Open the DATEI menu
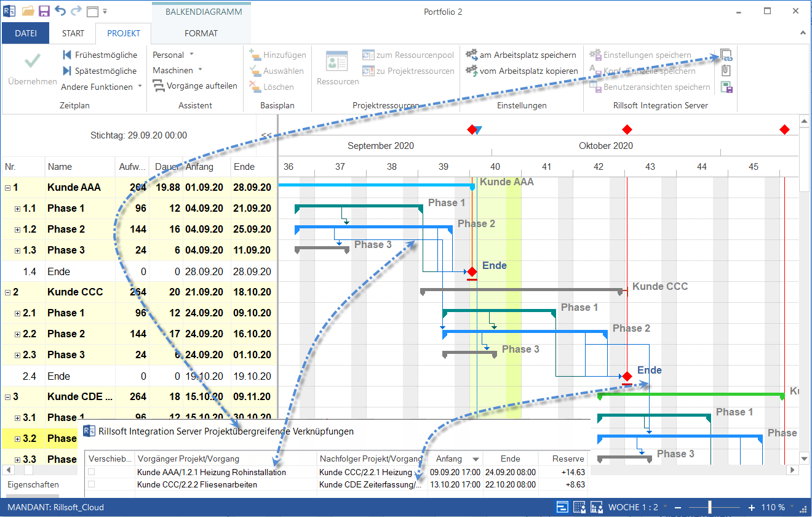The image size is (812, 517). tap(26, 33)
